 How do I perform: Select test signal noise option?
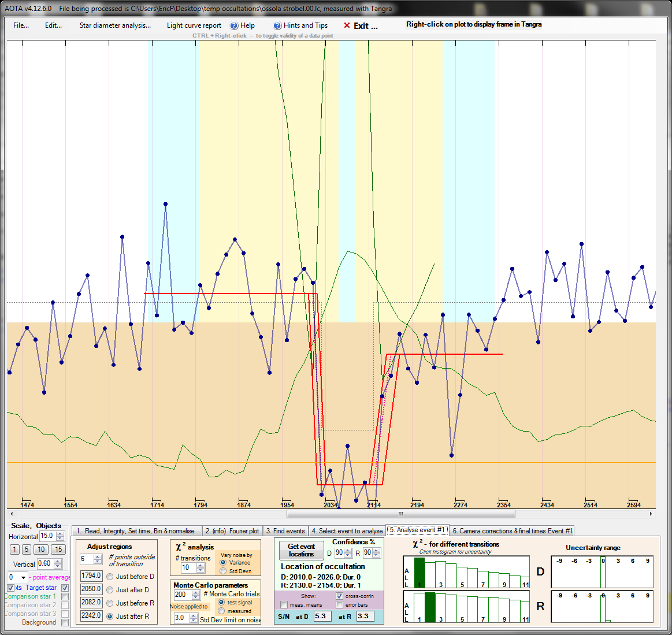click(x=221, y=603)
